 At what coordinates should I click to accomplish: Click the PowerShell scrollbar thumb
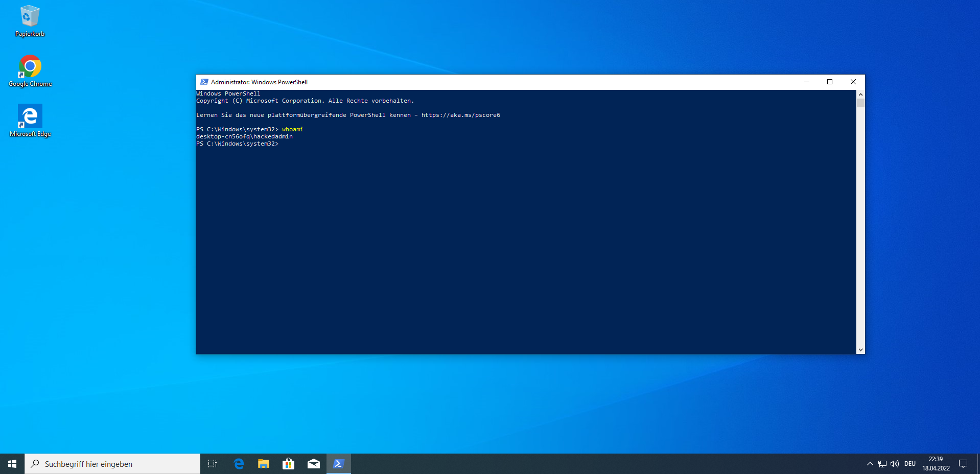point(860,103)
